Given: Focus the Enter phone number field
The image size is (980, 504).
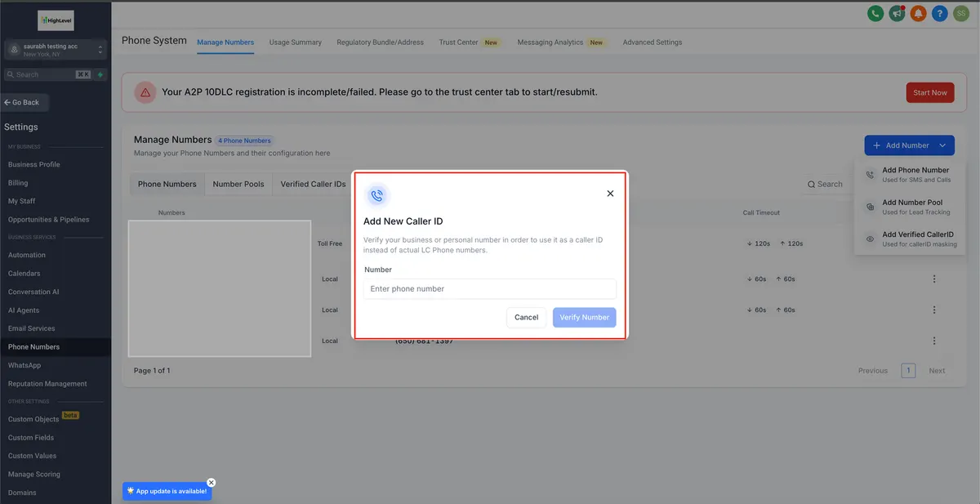Looking at the screenshot, I should [x=490, y=288].
